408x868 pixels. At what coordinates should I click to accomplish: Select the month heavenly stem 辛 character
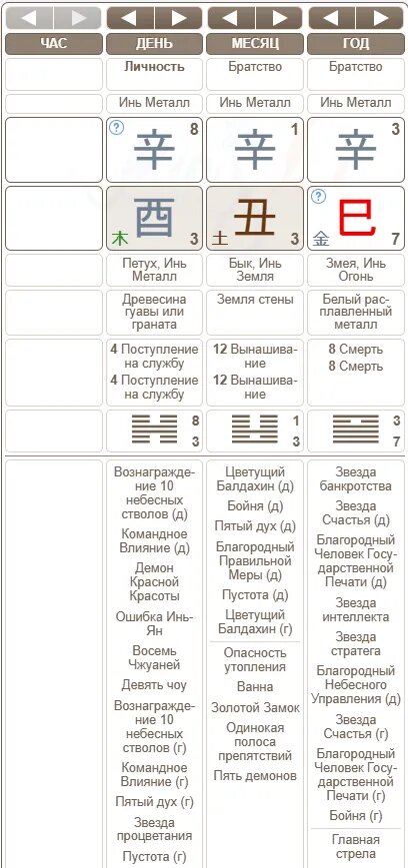pos(255,151)
